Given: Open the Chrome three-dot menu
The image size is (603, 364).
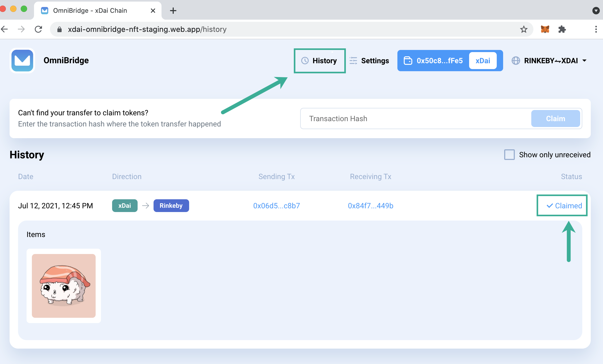Looking at the screenshot, I should (x=596, y=29).
